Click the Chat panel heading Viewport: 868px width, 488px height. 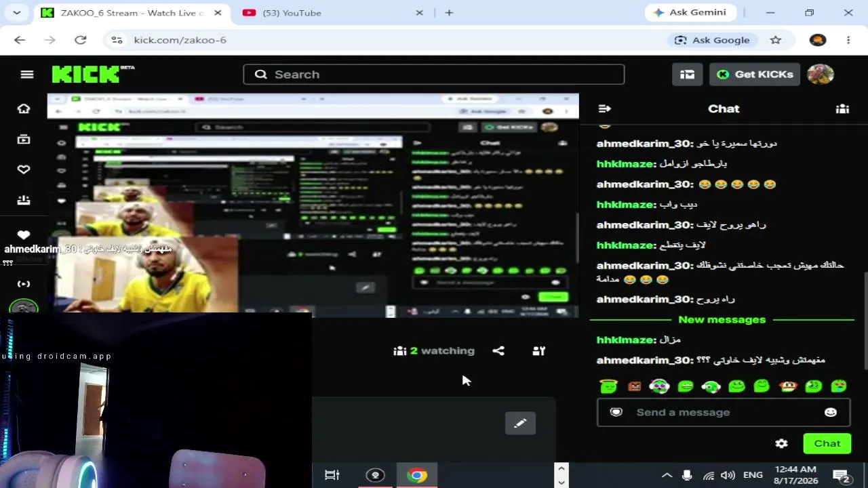tap(724, 108)
